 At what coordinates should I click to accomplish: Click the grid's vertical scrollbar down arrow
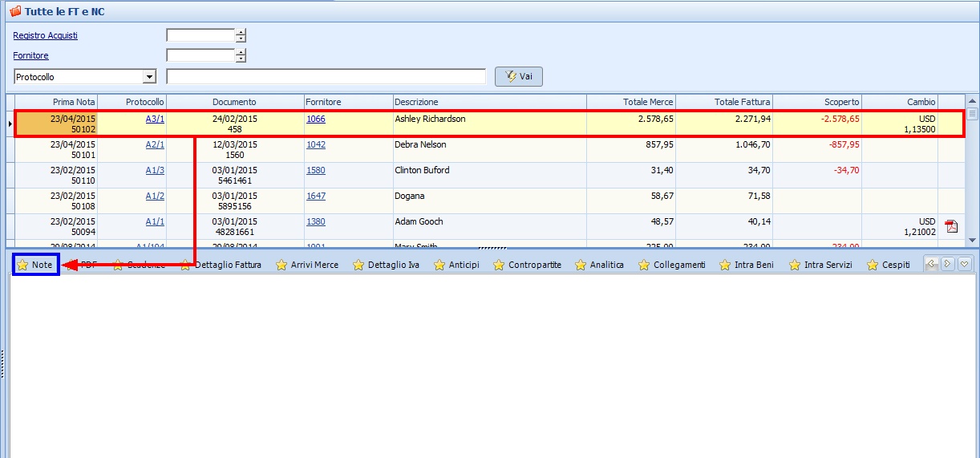(973, 240)
